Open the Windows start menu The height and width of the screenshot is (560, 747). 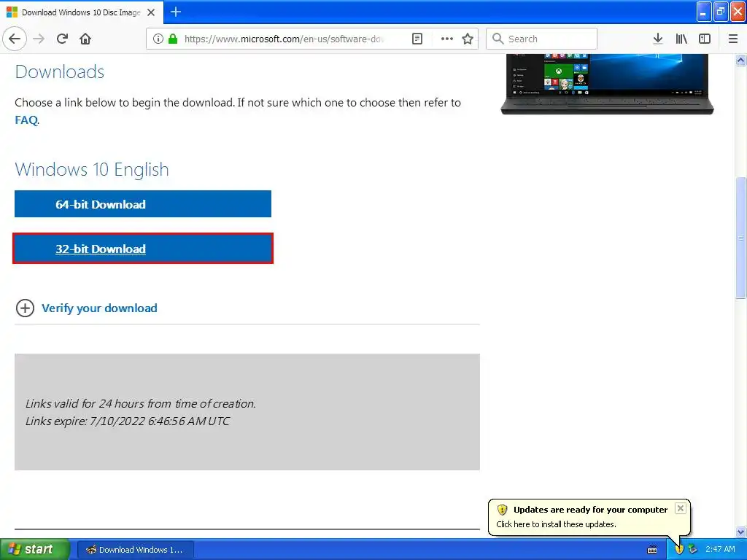click(x=34, y=549)
